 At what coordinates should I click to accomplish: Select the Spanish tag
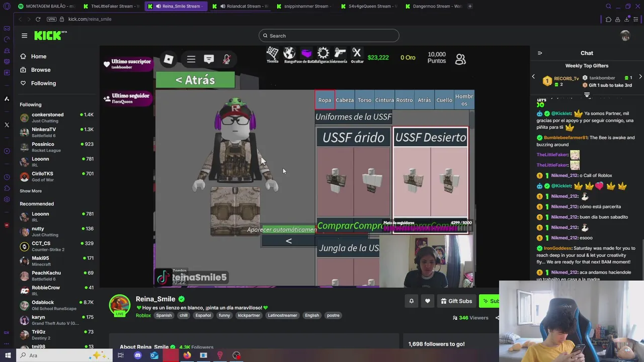164,315
